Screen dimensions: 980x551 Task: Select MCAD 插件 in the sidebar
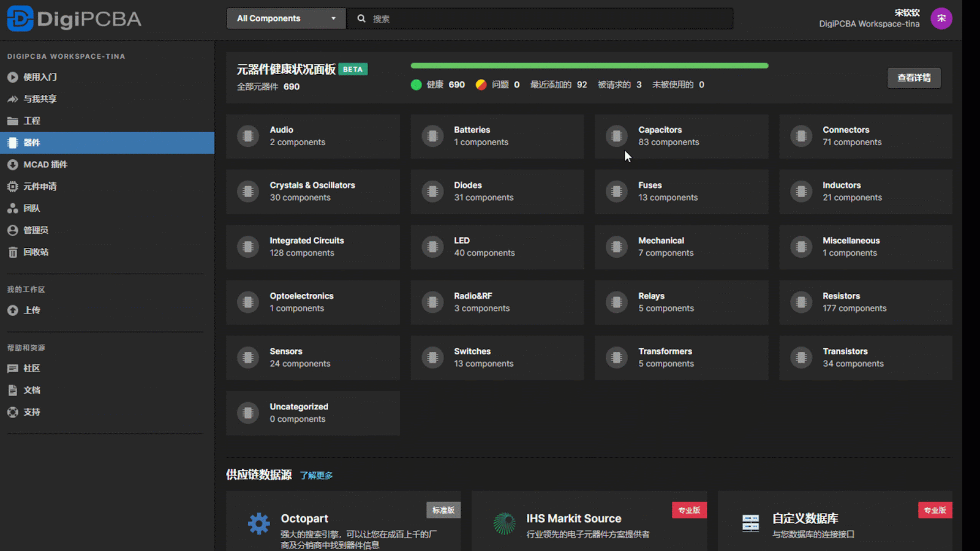point(107,165)
